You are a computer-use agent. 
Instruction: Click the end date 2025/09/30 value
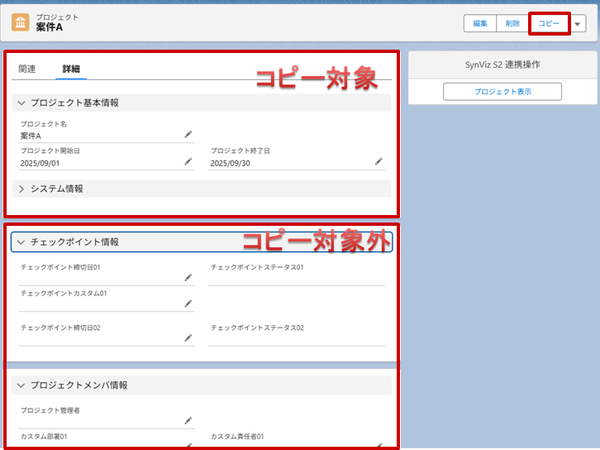click(230, 163)
